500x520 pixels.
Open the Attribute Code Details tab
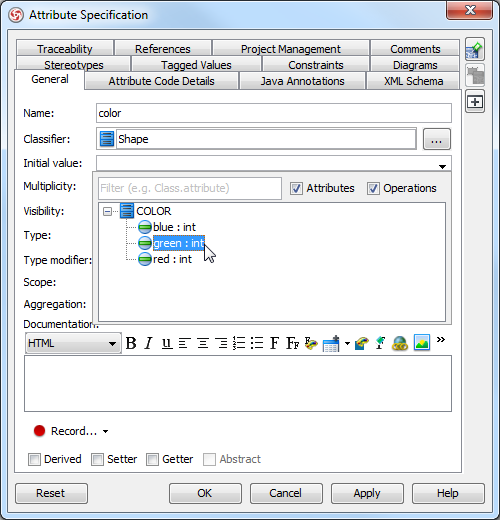pos(161,81)
